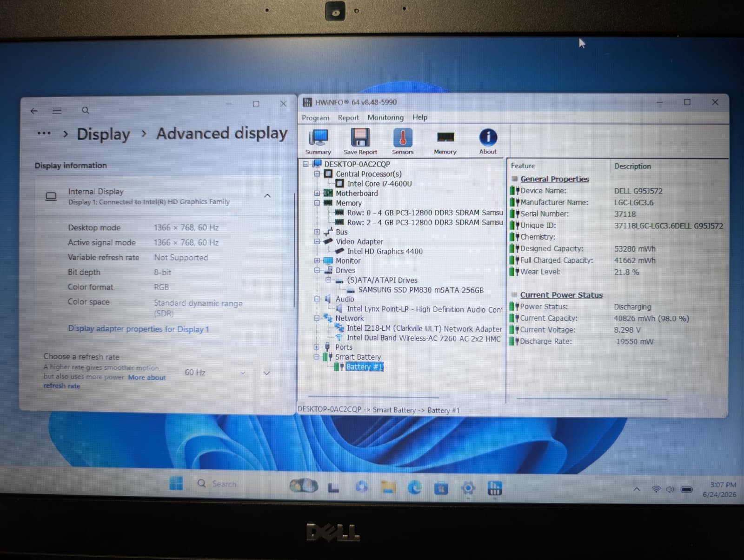
Task: Click the Copilot icon on the taskbar
Action: click(361, 487)
